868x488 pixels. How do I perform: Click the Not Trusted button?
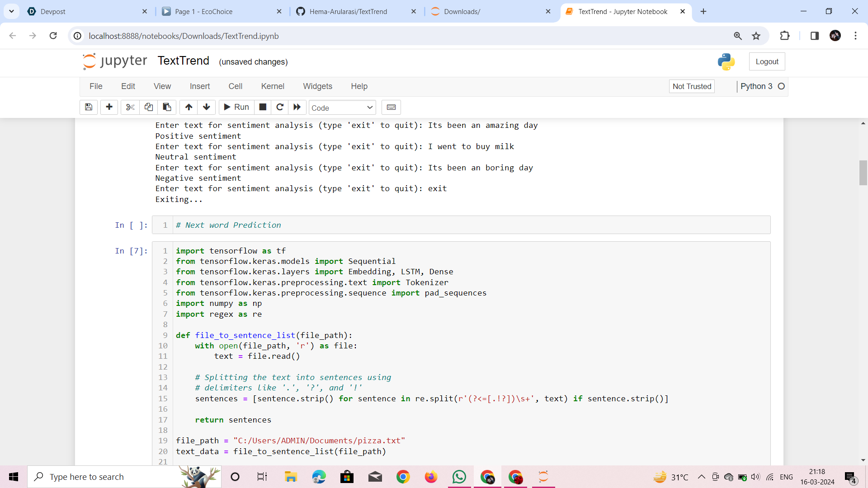coord(691,86)
